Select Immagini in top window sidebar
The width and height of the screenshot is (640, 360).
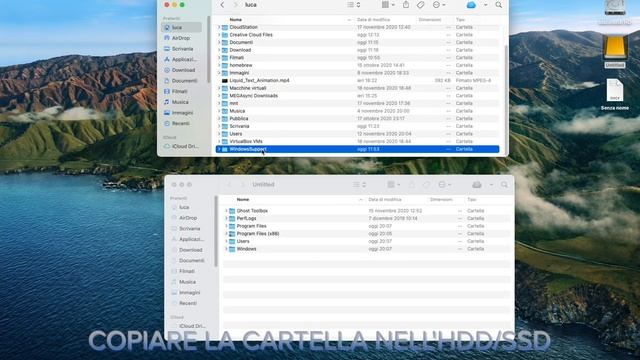pyautogui.click(x=181, y=113)
